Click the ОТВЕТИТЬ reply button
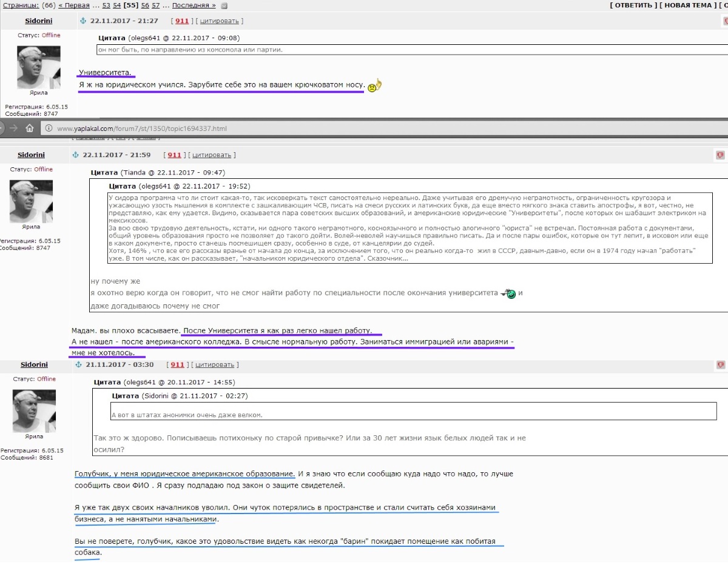Viewport: 728px width, 565px height. pyautogui.click(x=633, y=5)
